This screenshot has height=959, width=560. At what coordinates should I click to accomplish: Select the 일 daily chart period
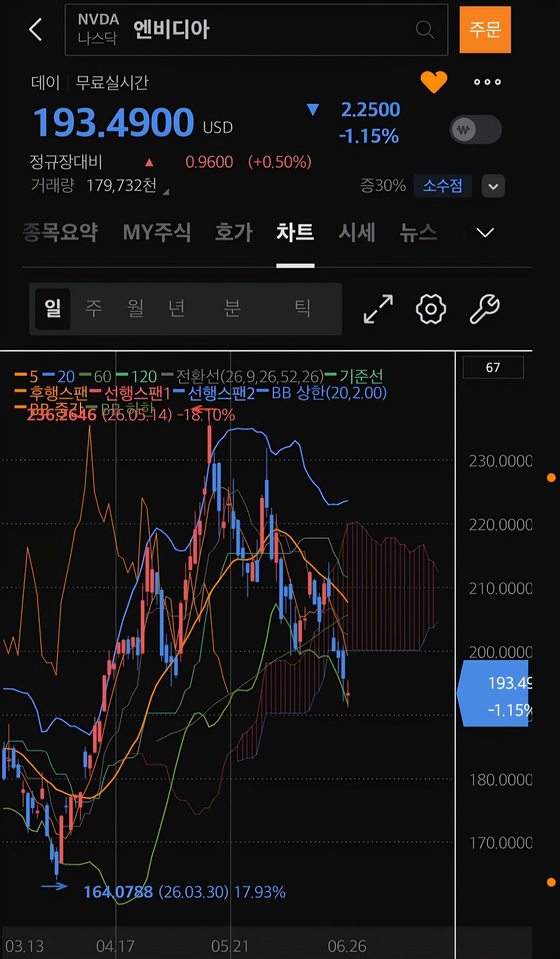pos(53,309)
